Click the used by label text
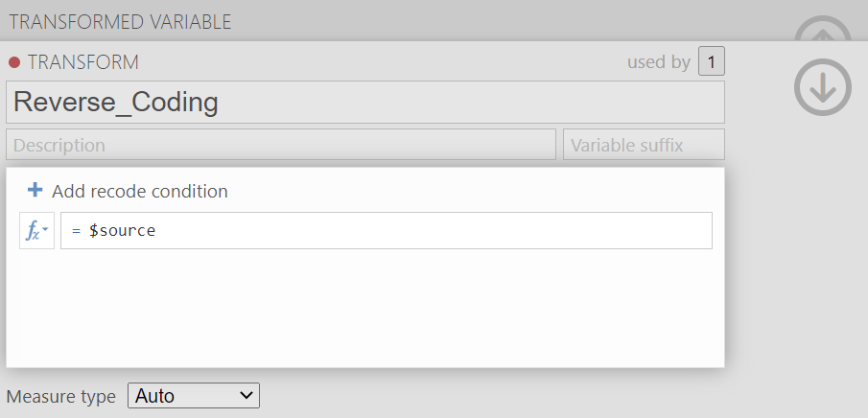Viewport: 868px width, 418px height. [x=659, y=62]
